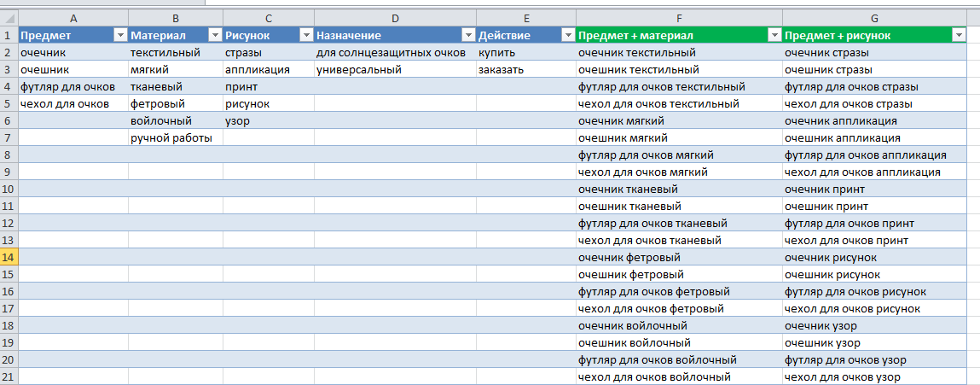Image resolution: width=980 pixels, height=385 pixels.
Task: Select row 14 header
Action: point(9,257)
